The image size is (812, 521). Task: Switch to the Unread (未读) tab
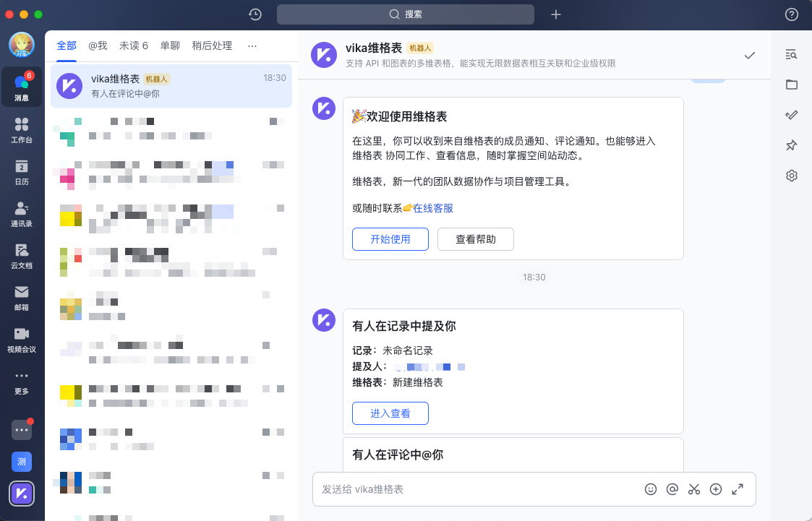[x=134, y=46]
